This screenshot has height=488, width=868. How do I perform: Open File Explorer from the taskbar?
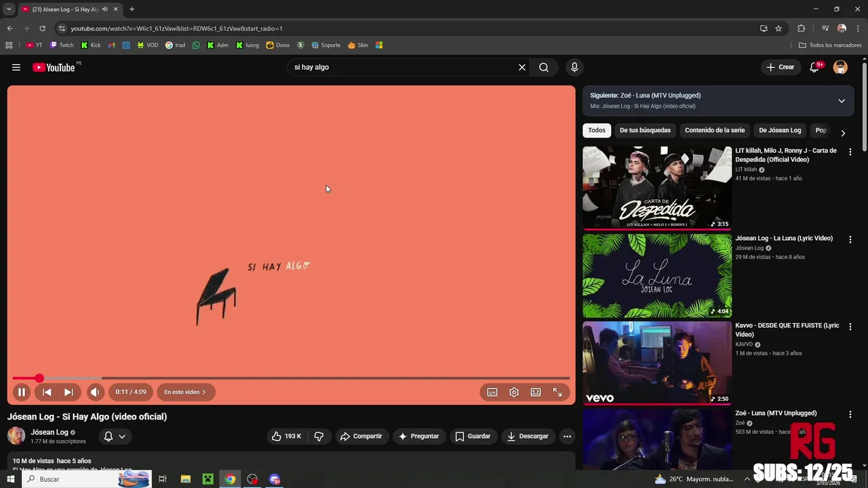[185, 479]
